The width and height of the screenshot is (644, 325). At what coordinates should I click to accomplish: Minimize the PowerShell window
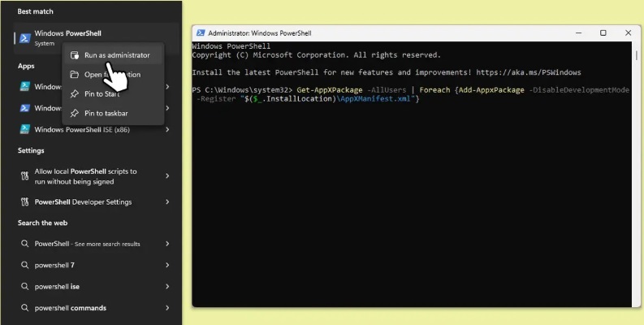coord(578,32)
